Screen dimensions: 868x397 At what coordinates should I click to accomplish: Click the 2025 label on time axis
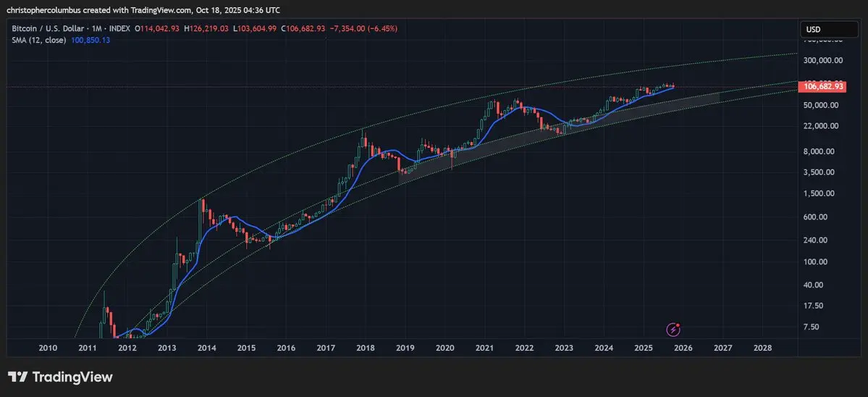[x=644, y=348]
